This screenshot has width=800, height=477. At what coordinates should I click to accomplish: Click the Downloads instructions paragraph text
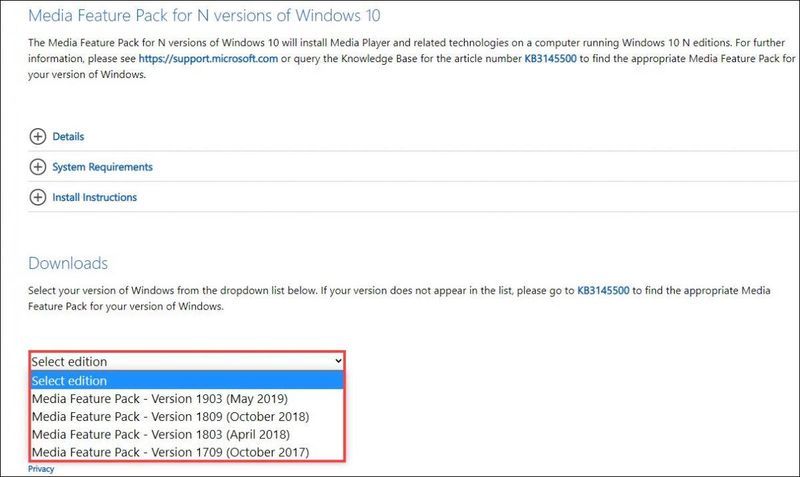click(399, 298)
